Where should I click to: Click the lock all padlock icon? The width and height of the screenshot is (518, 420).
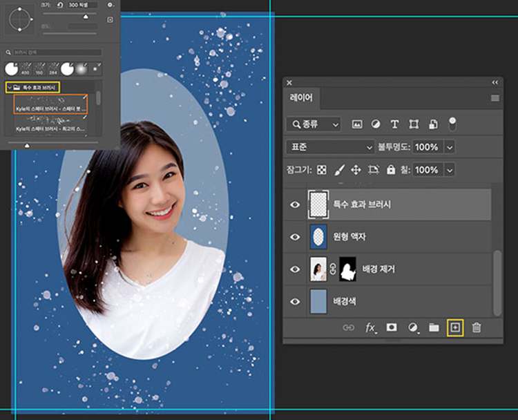tap(391, 169)
